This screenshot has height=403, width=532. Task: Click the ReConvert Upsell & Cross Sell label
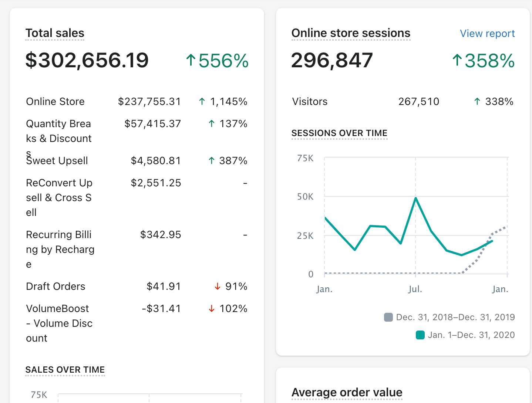coord(59,198)
